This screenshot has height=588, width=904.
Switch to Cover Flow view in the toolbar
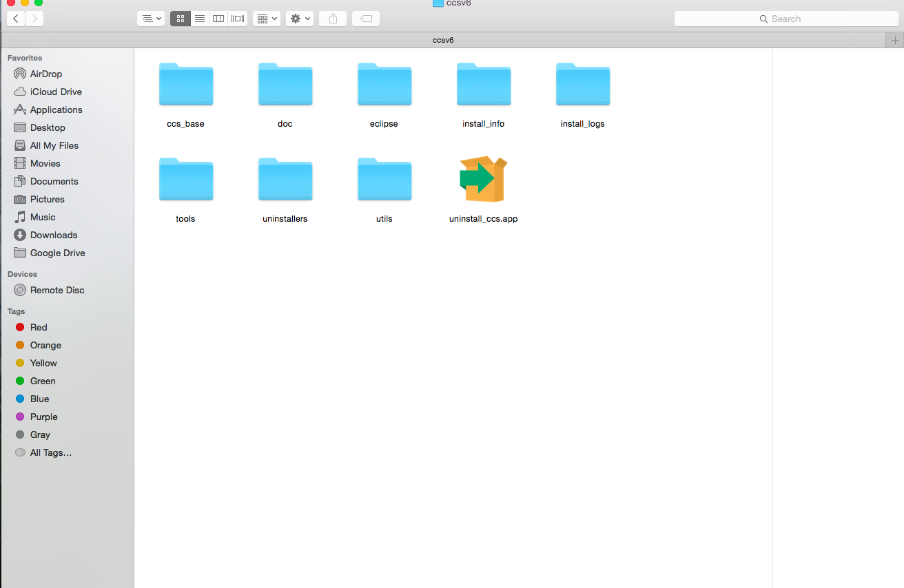[238, 19]
